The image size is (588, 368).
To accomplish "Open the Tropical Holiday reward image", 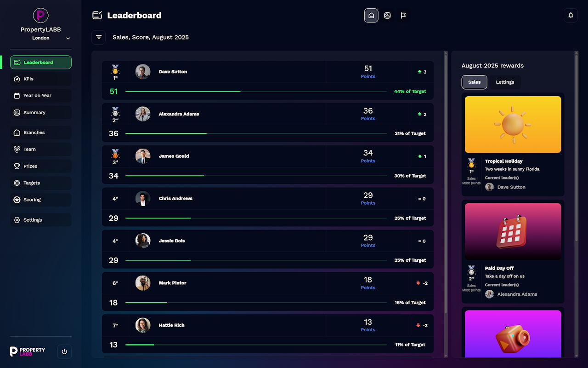I will (x=513, y=124).
